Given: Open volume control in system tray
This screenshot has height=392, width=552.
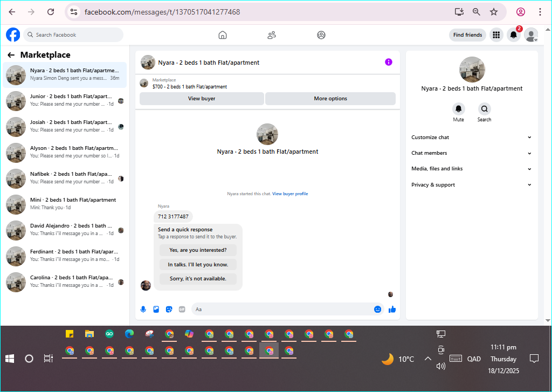Looking at the screenshot, I should [440, 366].
